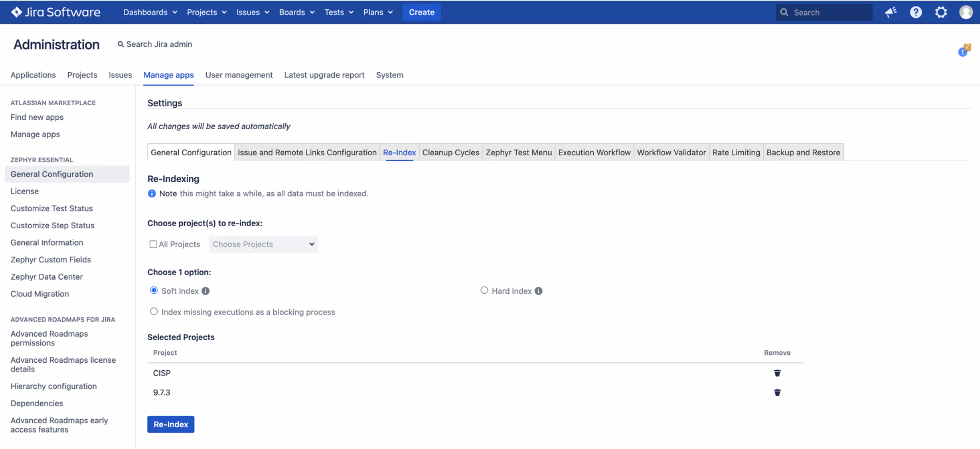Remove the CISP project with trash icon
The height and width of the screenshot is (449, 980).
pyautogui.click(x=777, y=373)
